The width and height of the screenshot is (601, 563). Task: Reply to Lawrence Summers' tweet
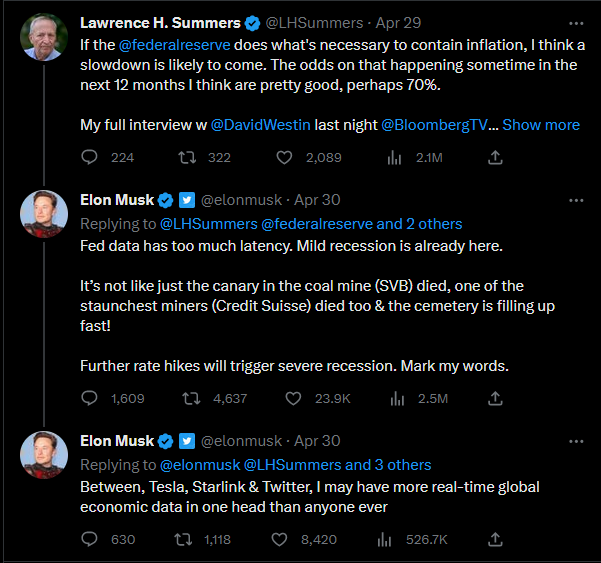click(89, 157)
